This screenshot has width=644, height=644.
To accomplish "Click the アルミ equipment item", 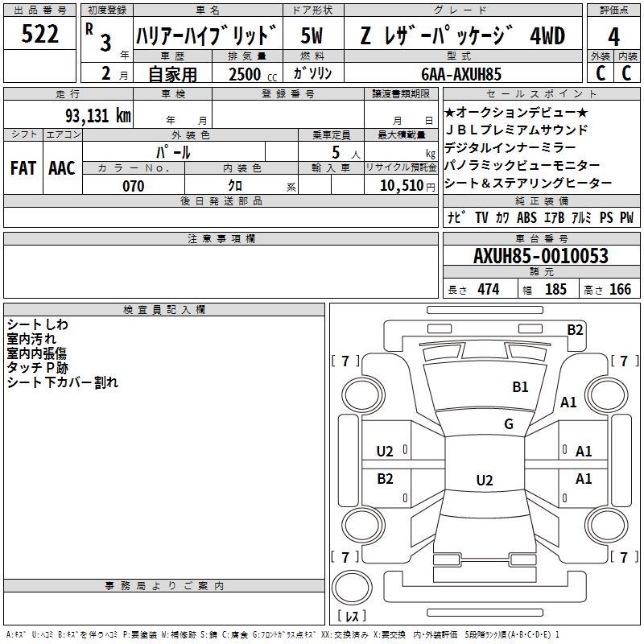I will [581, 217].
